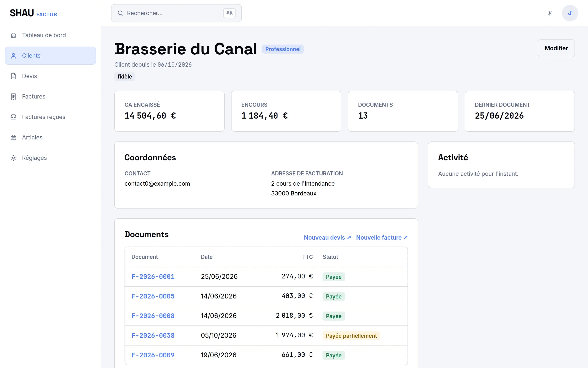
Task: Open invoice F-2026-0038
Action: click(x=153, y=336)
